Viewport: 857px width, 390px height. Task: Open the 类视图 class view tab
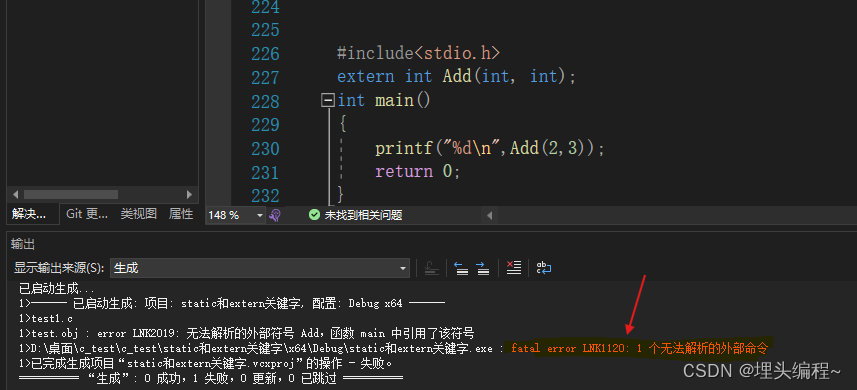138,214
